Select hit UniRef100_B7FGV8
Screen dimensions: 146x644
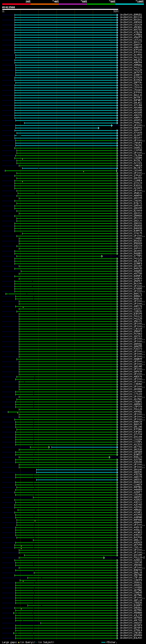click(131, 50)
